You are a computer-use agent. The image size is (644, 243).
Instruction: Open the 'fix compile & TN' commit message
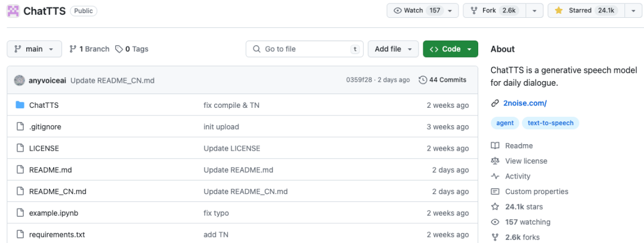click(231, 105)
